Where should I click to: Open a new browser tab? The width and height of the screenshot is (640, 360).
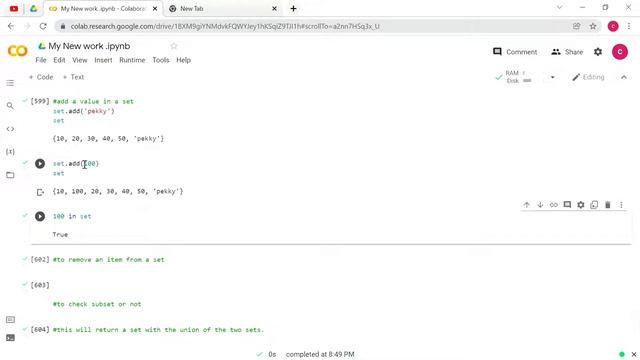[293, 9]
